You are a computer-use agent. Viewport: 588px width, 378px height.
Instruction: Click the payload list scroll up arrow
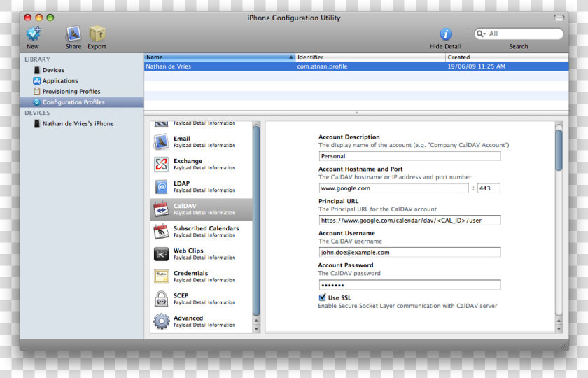click(256, 321)
